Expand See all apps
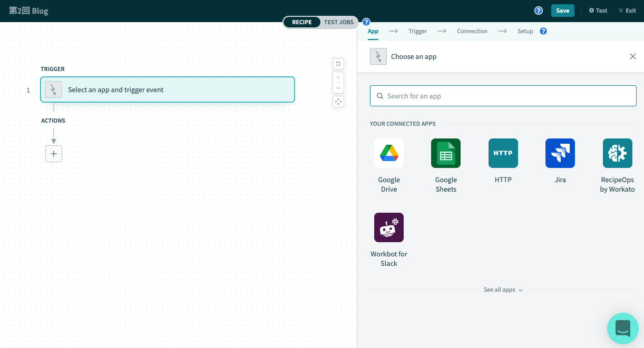This screenshot has height=348, width=644. point(503,290)
